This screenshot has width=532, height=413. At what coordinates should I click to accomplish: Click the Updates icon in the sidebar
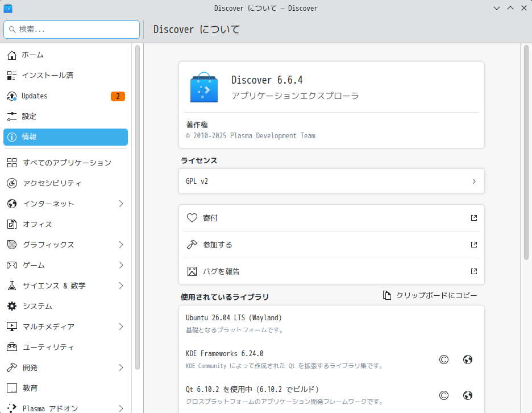tap(12, 96)
